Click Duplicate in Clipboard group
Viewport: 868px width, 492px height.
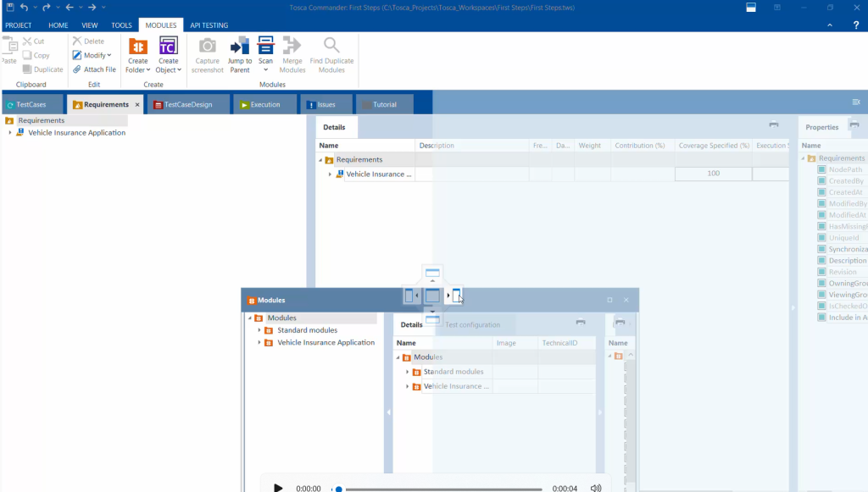[42, 69]
